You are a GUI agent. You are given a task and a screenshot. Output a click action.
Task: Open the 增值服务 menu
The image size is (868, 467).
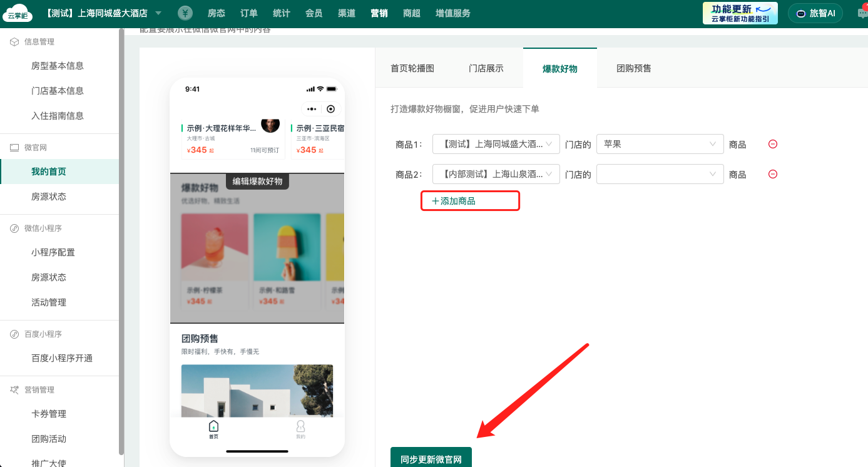coord(453,13)
